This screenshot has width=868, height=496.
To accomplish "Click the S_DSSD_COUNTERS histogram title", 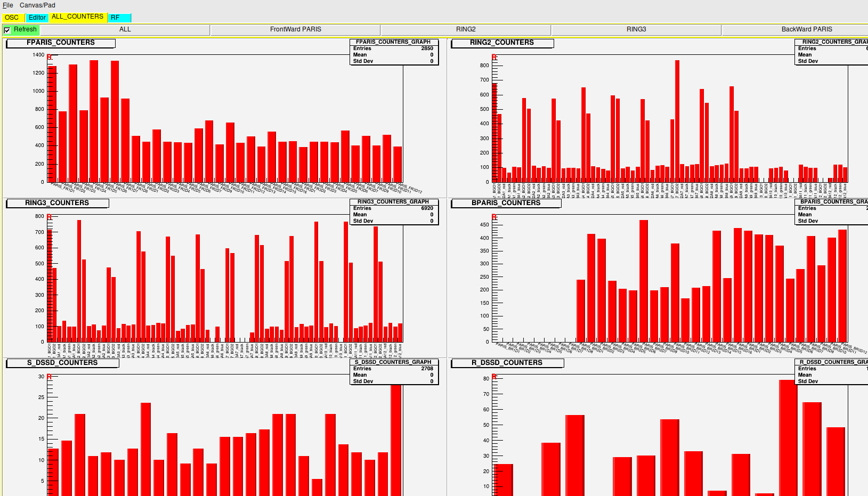I will [62, 363].
